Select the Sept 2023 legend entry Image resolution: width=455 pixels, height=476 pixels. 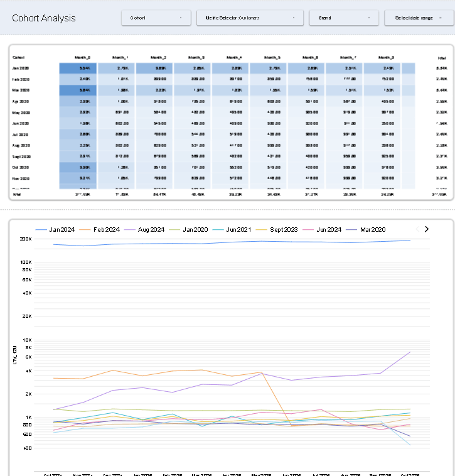(x=277, y=230)
